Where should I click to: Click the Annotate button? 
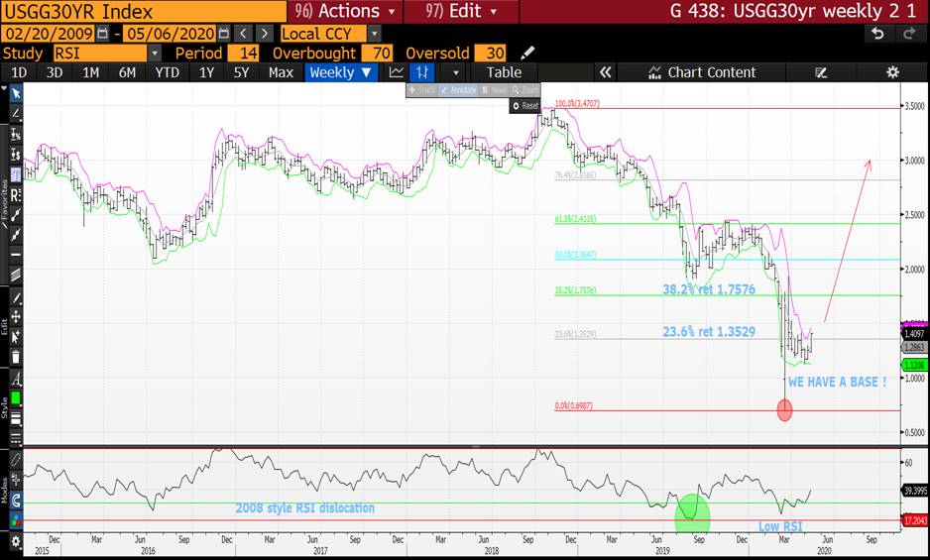[x=458, y=90]
